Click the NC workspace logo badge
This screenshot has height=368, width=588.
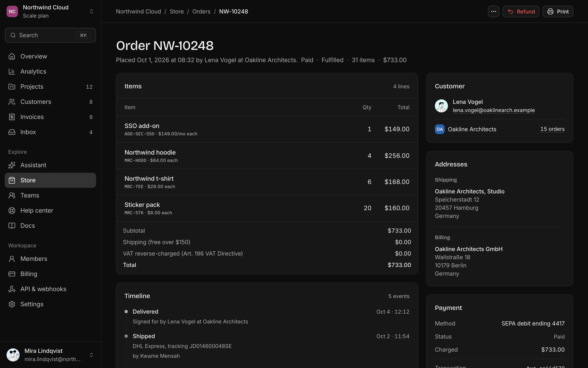pyautogui.click(x=12, y=11)
